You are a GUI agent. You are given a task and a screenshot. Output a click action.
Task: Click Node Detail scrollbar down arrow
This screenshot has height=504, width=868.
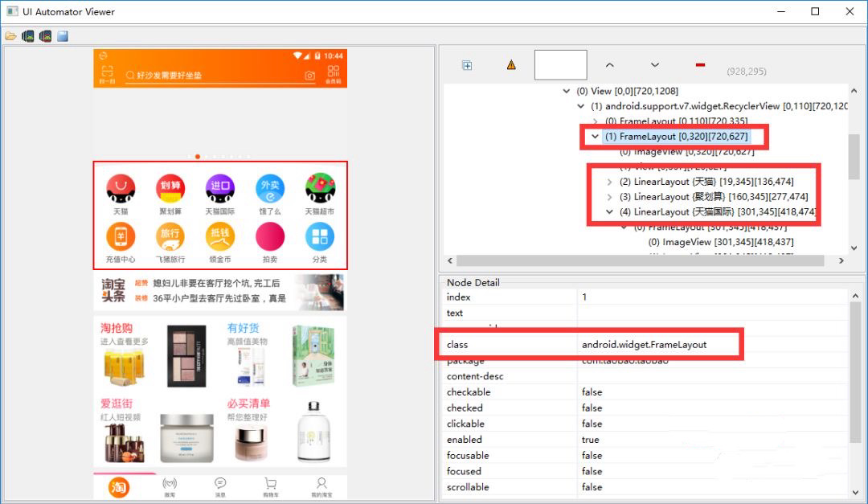click(x=854, y=493)
